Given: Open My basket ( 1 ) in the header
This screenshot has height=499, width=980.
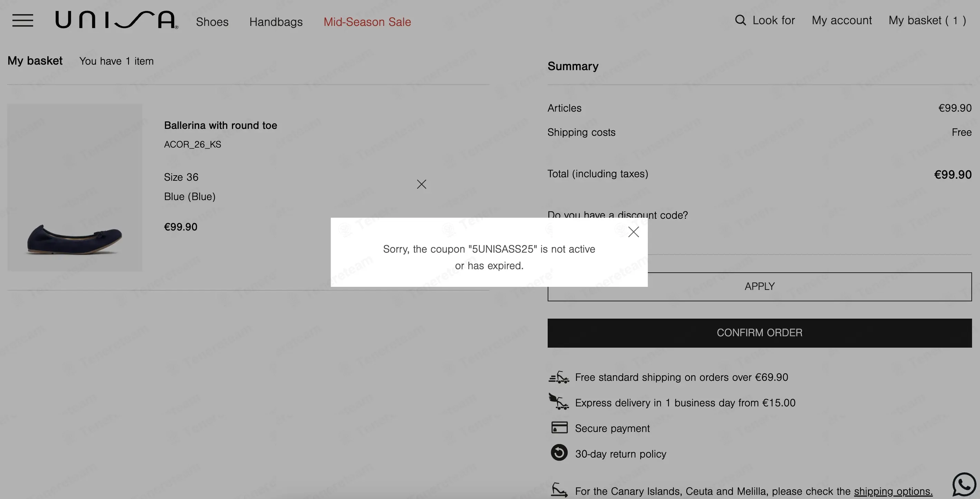Looking at the screenshot, I should [x=927, y=20].
